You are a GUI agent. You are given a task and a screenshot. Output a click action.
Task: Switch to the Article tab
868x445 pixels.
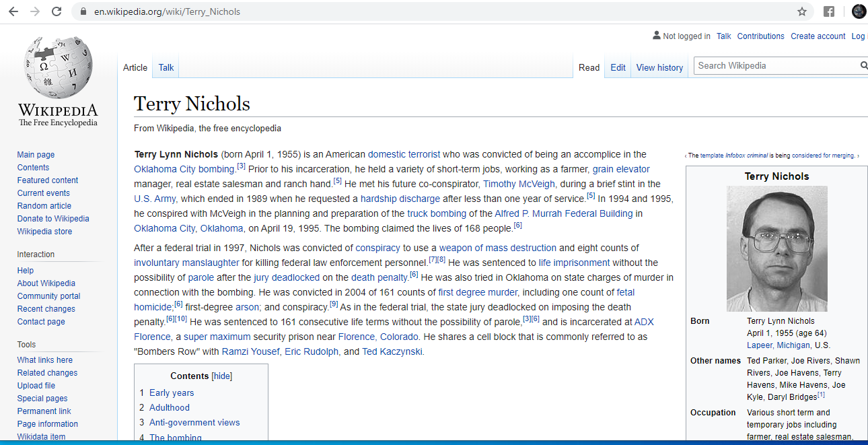point(135,67)
